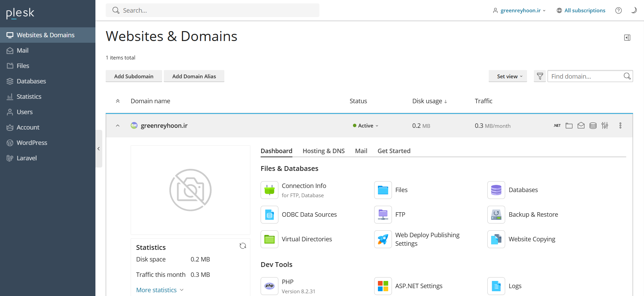Open the Website Copying icon
This screenshot has width=644, height=296.
tap(496, 239)
